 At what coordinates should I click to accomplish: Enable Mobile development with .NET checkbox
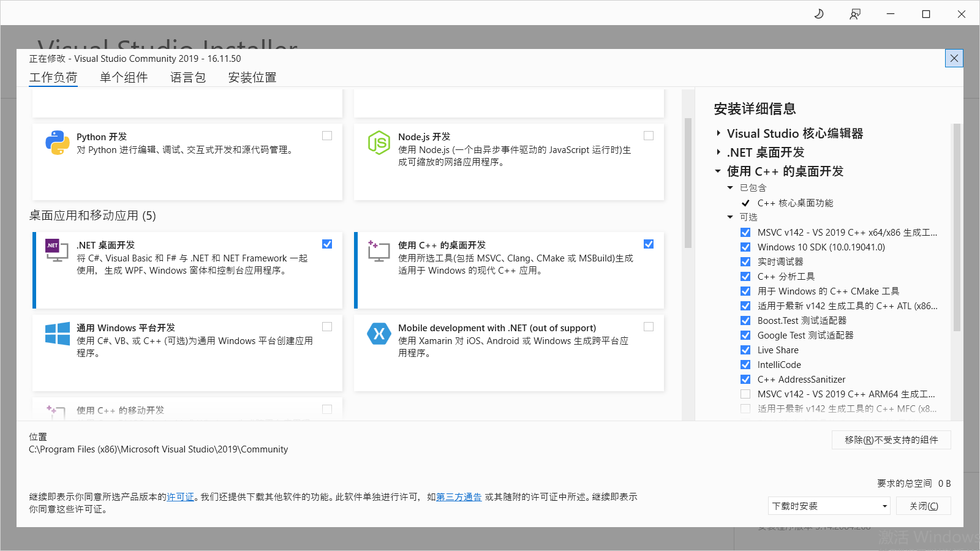649,327
